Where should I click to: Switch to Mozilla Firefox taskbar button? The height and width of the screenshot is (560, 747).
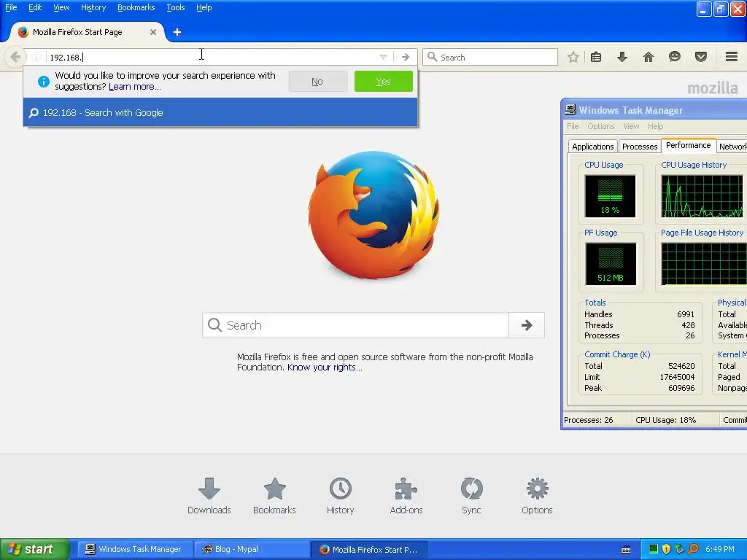point(368,549)
